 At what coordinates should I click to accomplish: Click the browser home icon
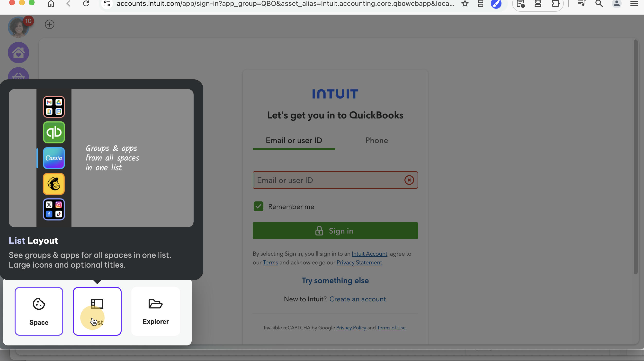[x=51, y=3]
